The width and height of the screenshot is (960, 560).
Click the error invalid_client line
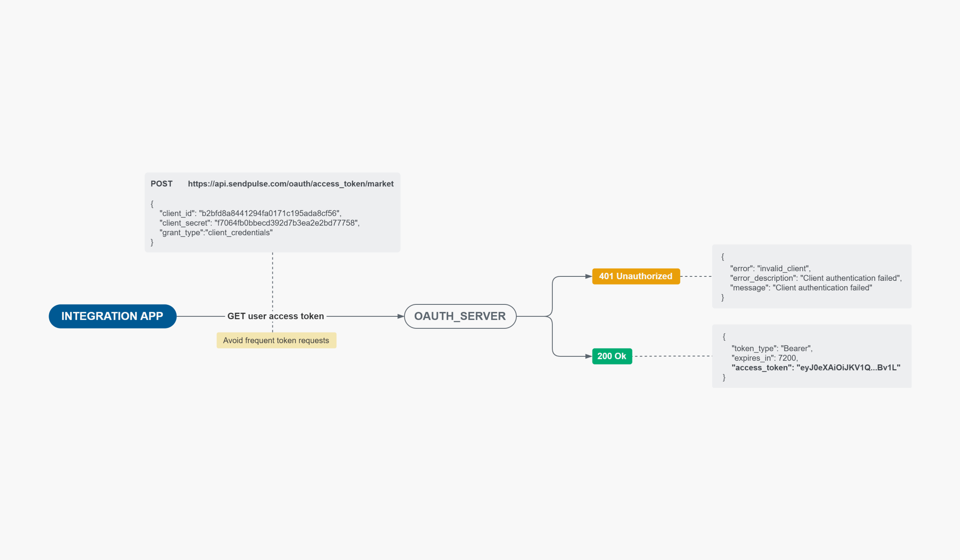[770, 268]
